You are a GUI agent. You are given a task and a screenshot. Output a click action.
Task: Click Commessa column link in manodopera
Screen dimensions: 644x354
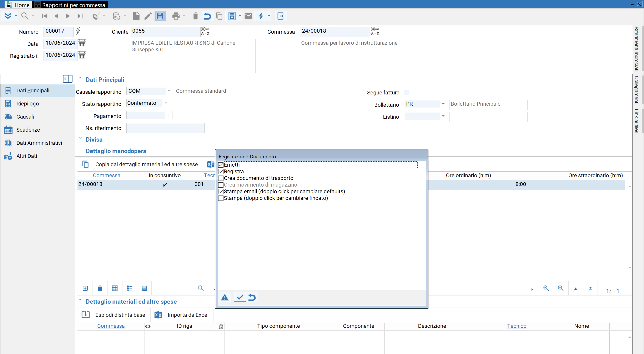point(106,176)
